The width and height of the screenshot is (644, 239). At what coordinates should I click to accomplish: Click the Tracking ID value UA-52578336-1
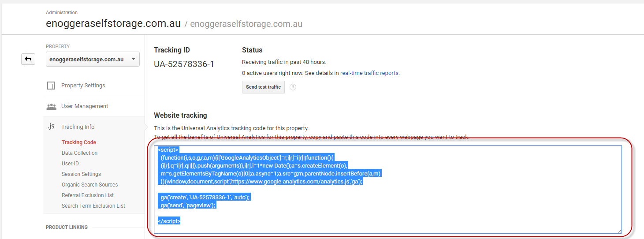click(x=184, y=64)
